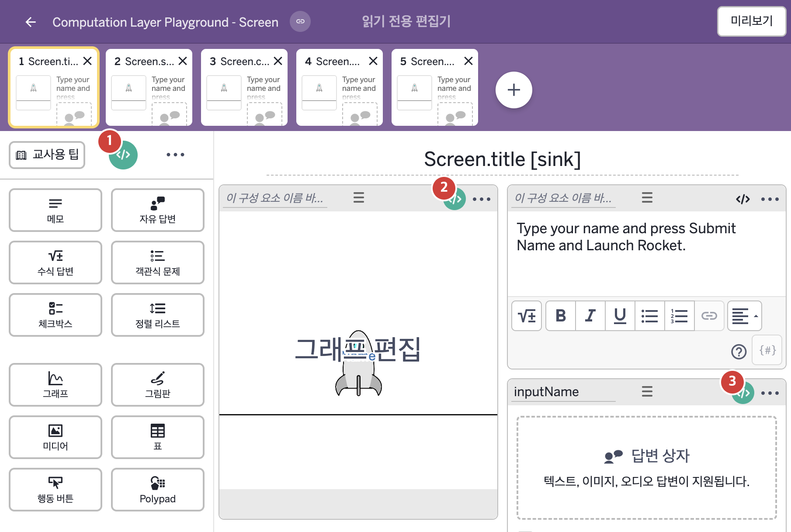Image resolution: width=791 pixels, height=532 pixels.
Task: Open screen thumbnail number 4
Action: pos(340,87)
